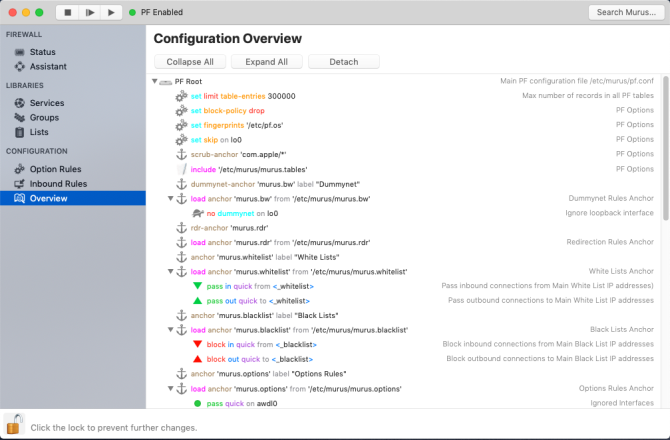
Task: Click the Detach button
Action: click(343, 62)
